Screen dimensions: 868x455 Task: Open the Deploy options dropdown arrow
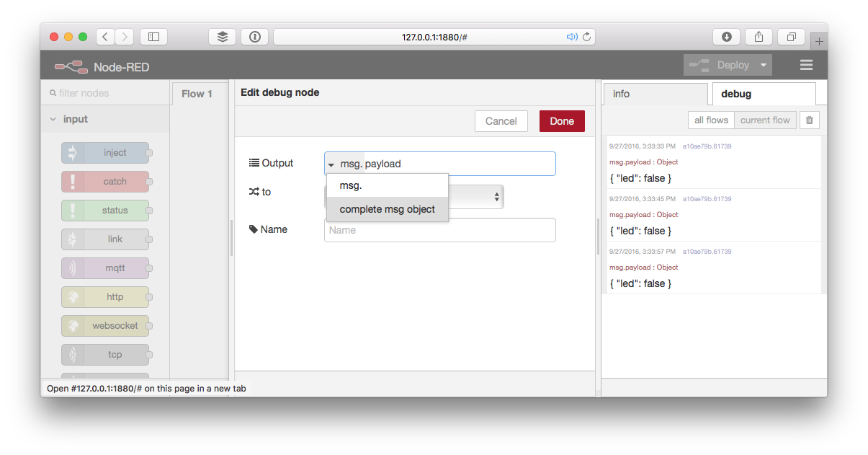click(764, 65)
